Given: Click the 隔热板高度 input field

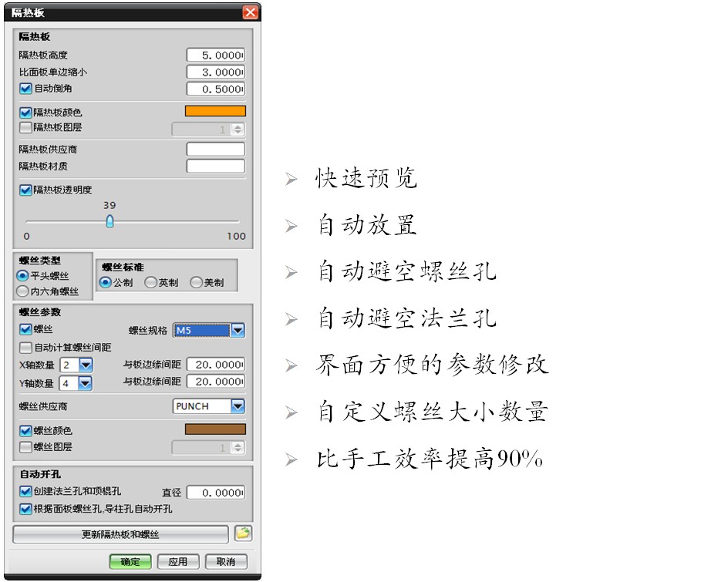Looking at the screenshot, I should [215, 56].
